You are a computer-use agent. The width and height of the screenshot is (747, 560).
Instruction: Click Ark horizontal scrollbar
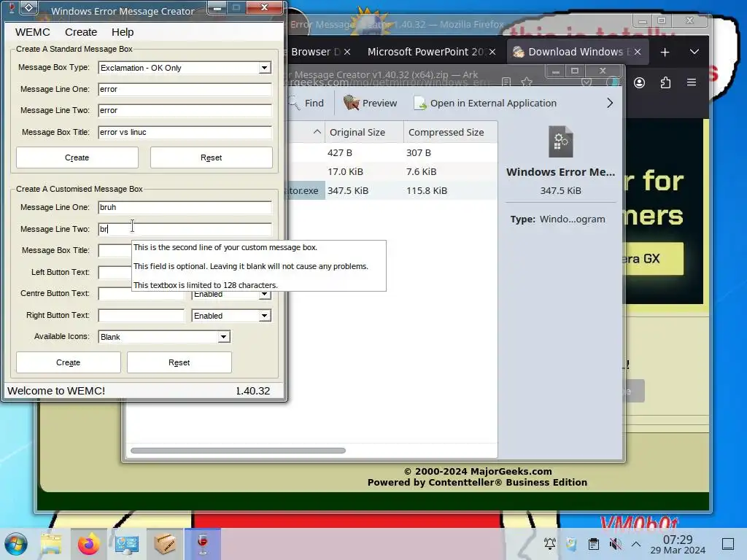pos(239,451)
